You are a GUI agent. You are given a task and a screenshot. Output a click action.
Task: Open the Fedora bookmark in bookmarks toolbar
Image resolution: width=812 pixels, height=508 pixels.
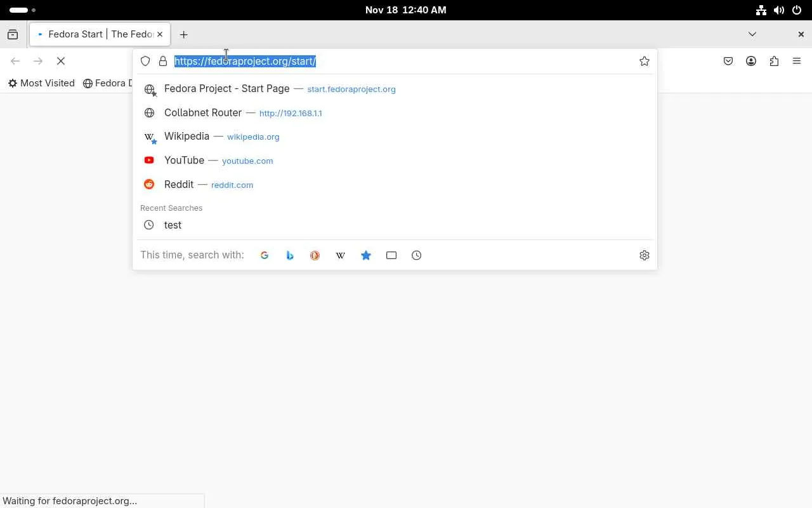click(107, 83)
